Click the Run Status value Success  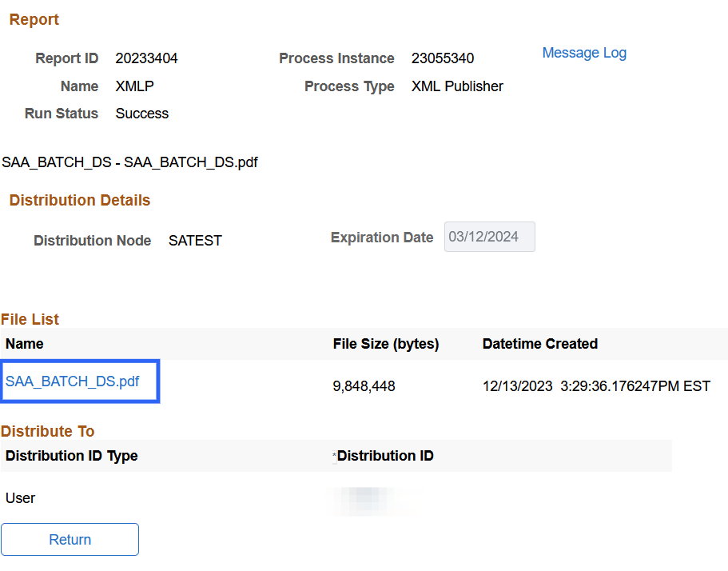pos(141,114)
